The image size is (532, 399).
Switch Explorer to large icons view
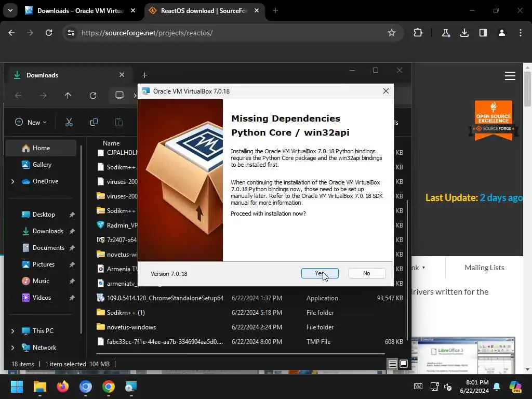tap(404, 364)
